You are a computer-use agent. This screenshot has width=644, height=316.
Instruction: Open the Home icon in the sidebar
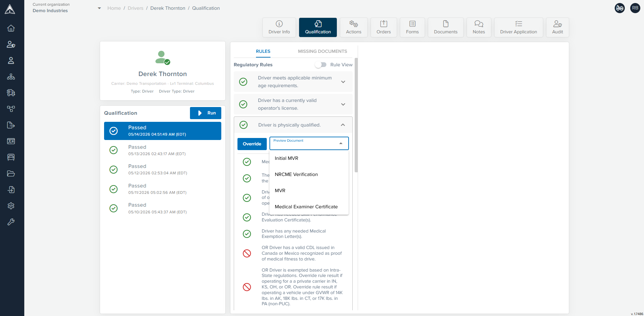click(11, 28)
